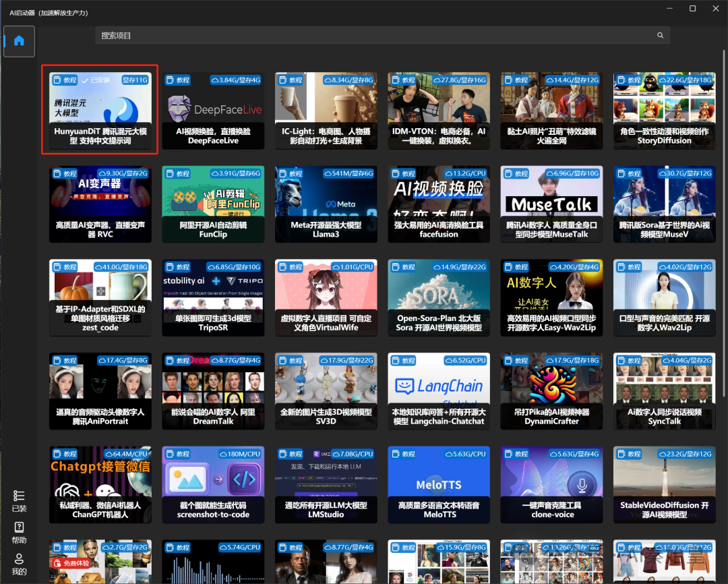The width and height of the screenshot is (728, 584).
Task: Open the SyncTalk 数字人 card
Action: [665, 391]
